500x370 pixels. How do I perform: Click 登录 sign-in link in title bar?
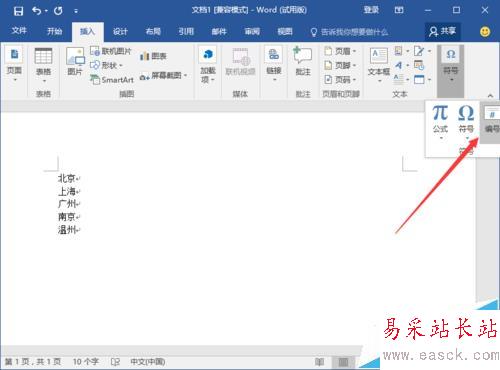coord(371,10)
